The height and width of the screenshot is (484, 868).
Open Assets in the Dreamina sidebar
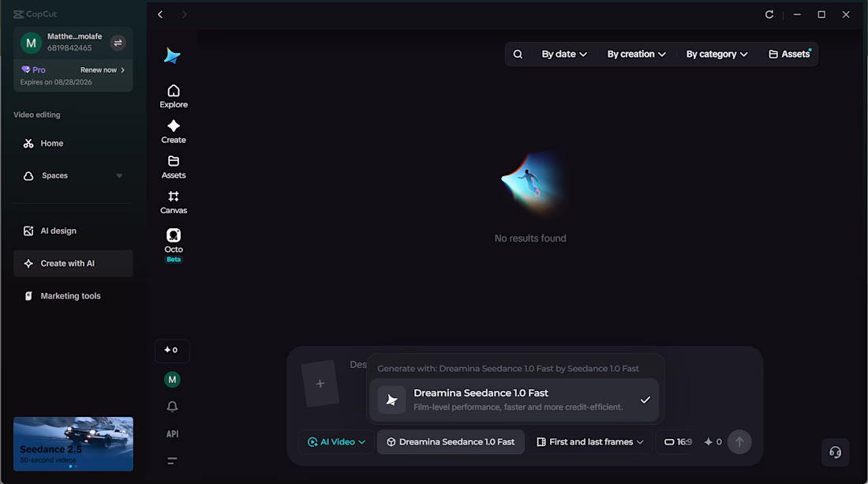tap(174, 167)
